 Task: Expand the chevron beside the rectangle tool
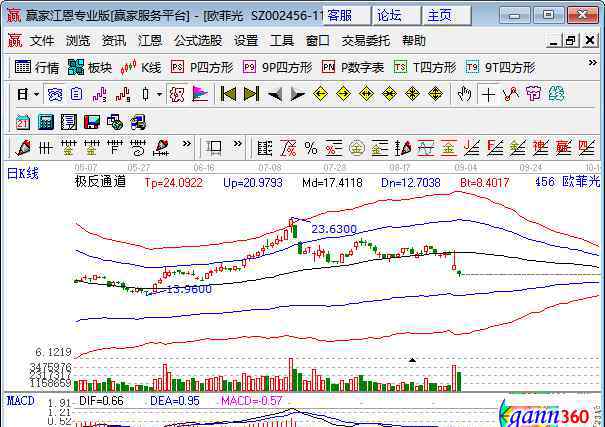point(238,144)
